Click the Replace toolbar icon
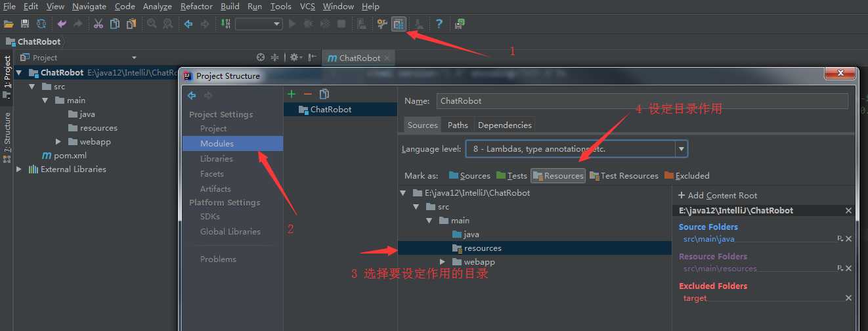The image size is (868, 331). coord(168,24)
